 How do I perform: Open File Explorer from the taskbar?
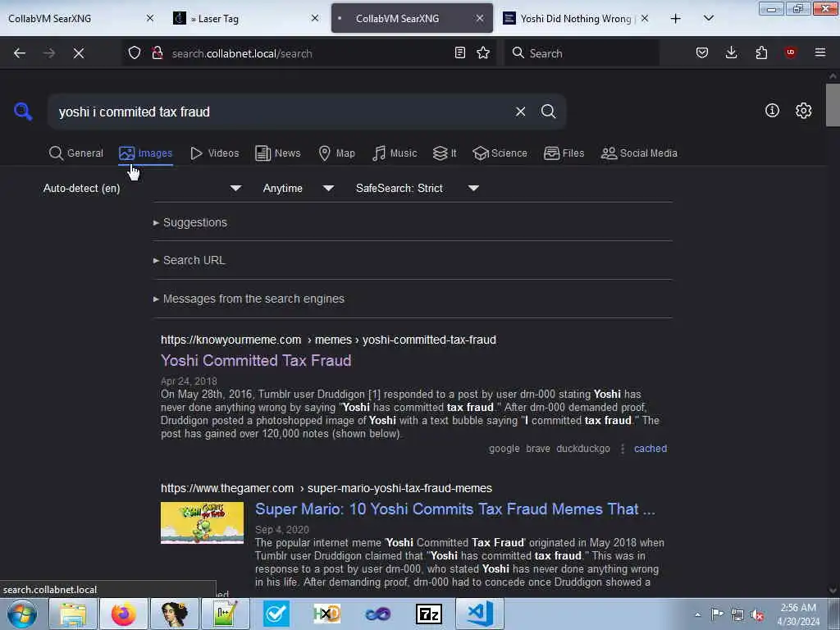pyautogui.click(x=73, y=614)
